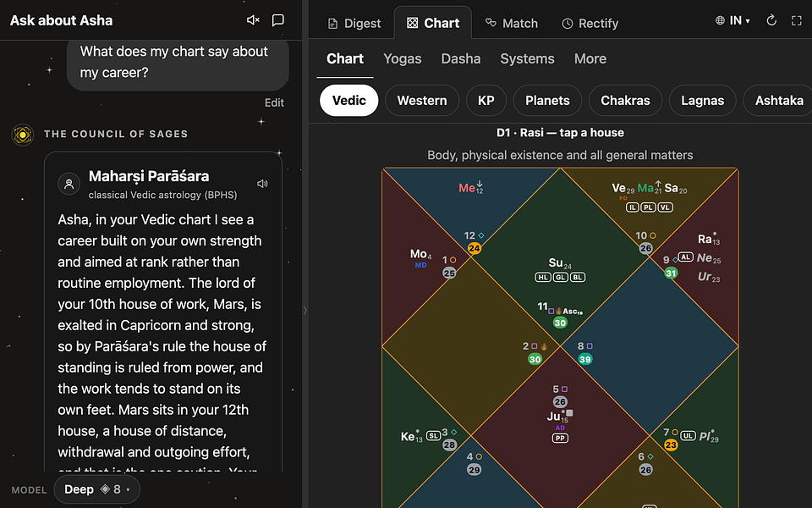812x508 pixels.
Task: Select the Vedic chart style pill
Action: tap(349, 101)
